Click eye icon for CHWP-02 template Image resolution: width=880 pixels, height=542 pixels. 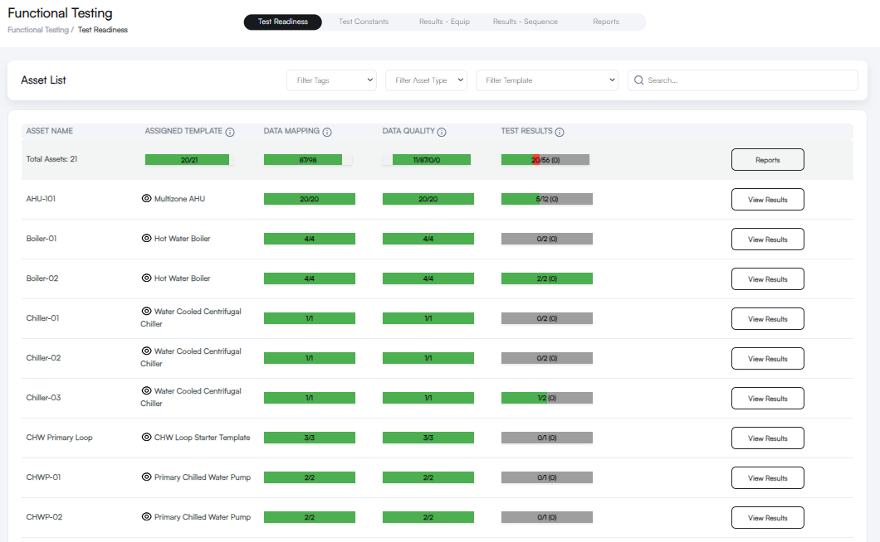146,517
